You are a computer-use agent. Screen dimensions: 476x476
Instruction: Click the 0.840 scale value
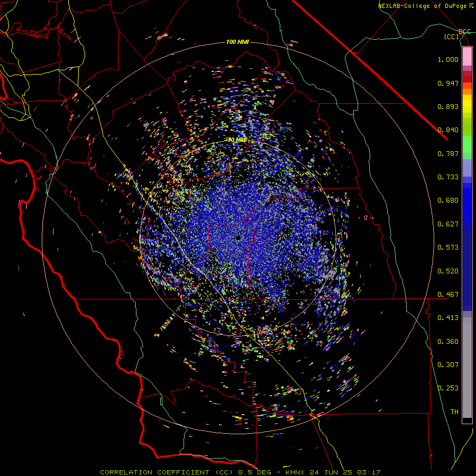(x=448, y=130)
